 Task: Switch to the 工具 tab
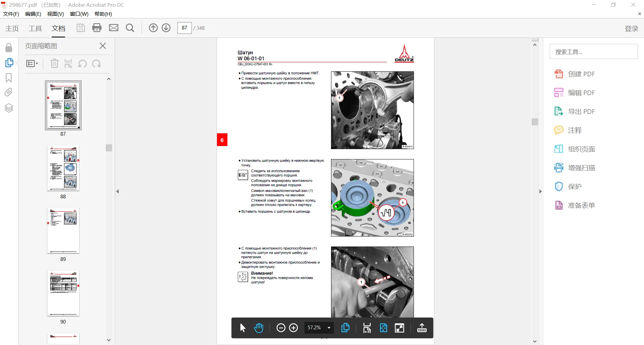[35, 28]
